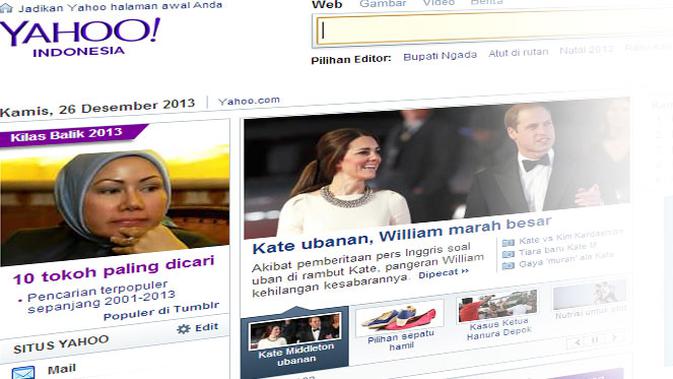Open the Mail envelope icon
This screenshot has width=673, height=379.
point(23,373)
